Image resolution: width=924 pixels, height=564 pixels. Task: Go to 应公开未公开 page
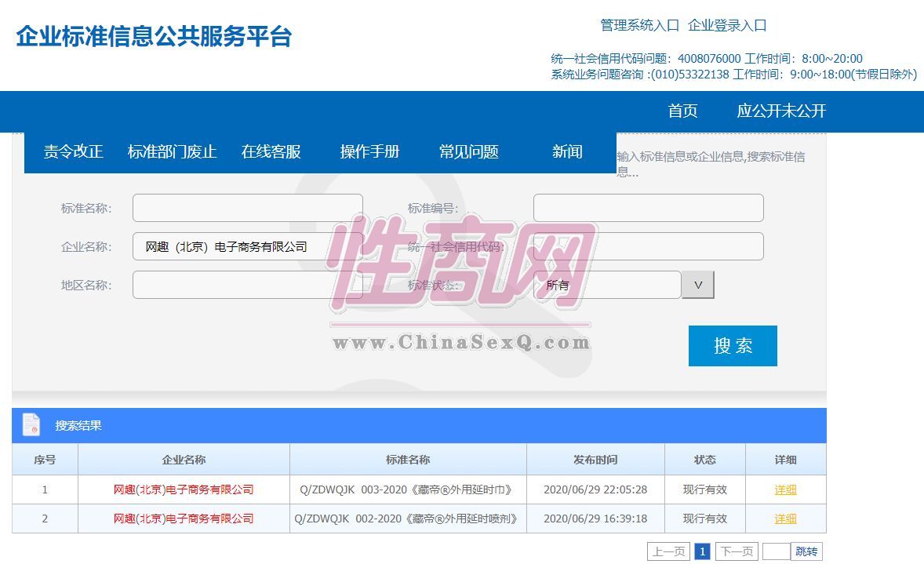tap(781, 111)
